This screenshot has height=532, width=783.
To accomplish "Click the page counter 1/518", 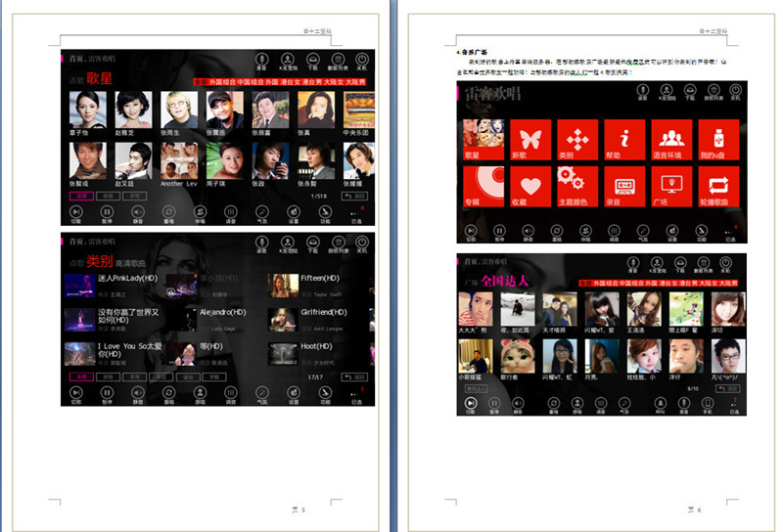I will point(319,197).
